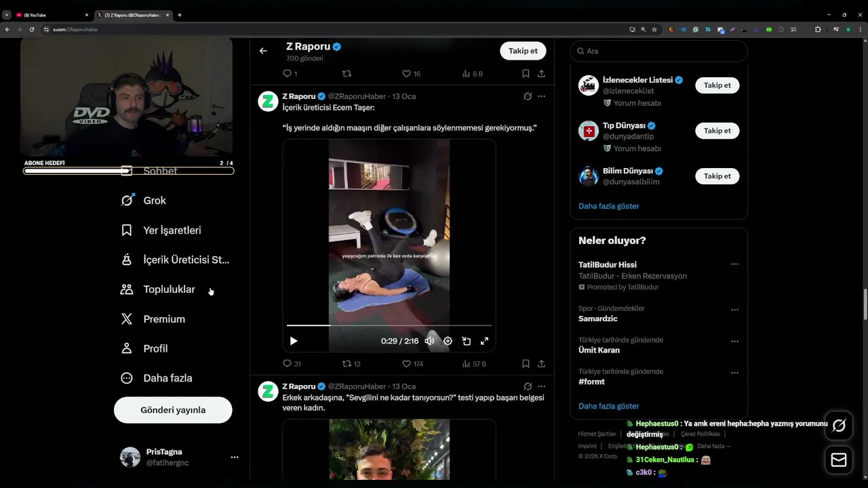Open options for TatilBudur Hissi trend

click(734, 264)
